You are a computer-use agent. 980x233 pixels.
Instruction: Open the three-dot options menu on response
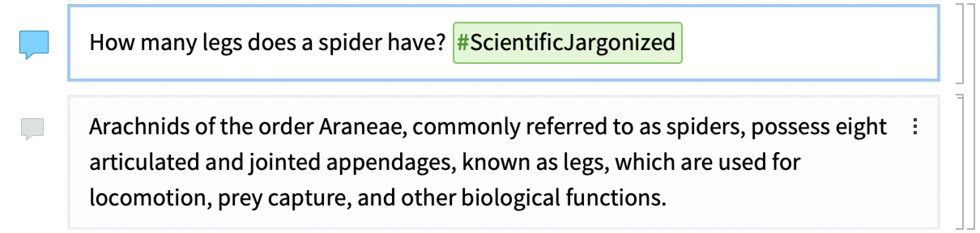pos(915,127)
